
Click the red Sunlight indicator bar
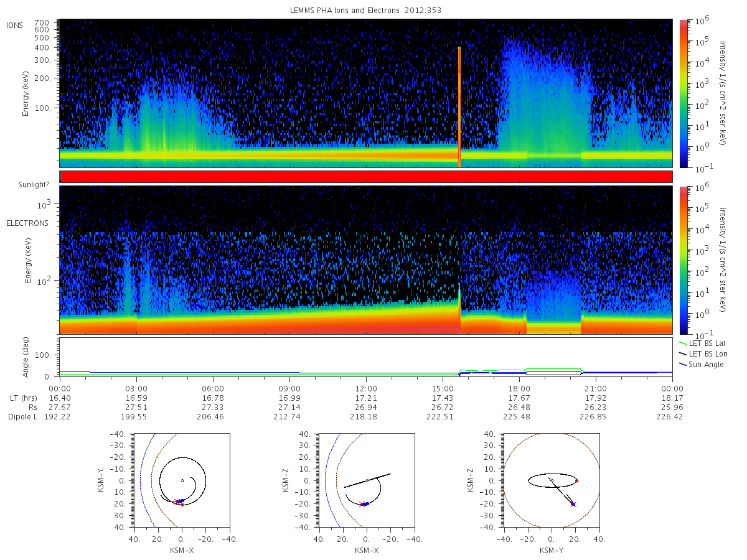366,177
